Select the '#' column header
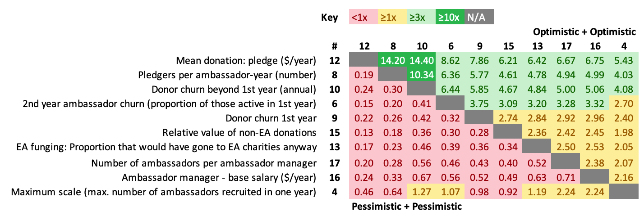 (x=334, y=46)
